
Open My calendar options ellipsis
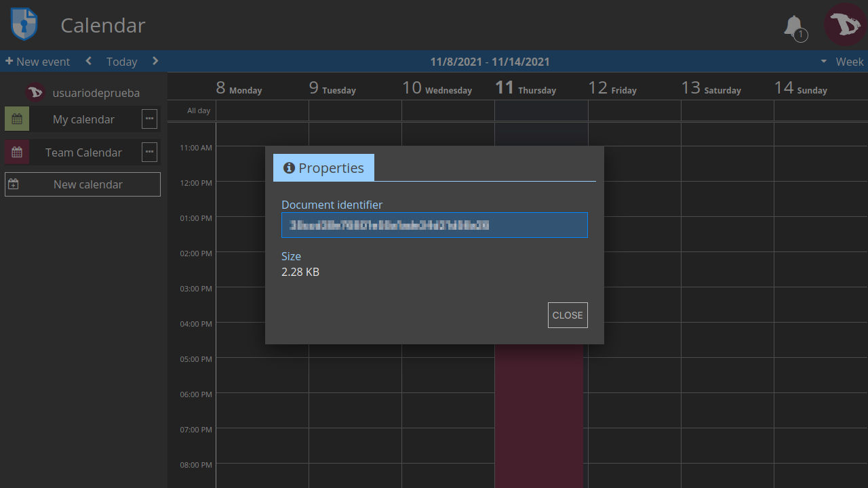[x=149, y=119]
